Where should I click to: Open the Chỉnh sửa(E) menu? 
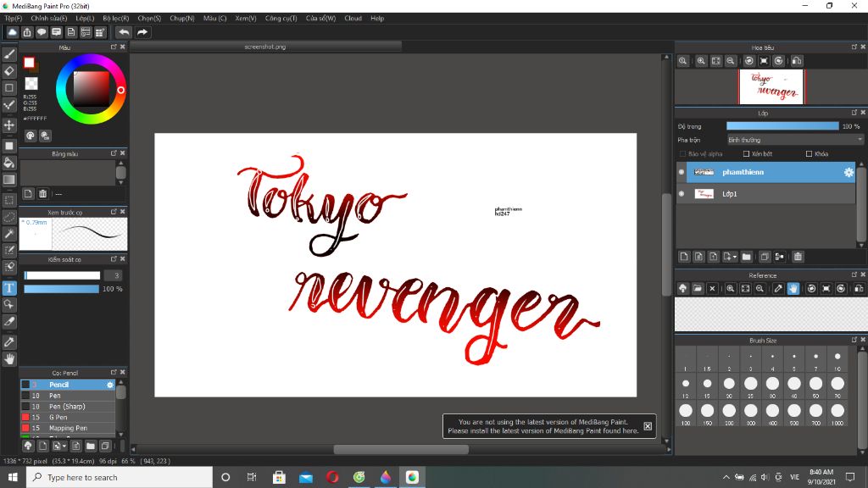(48, 19)
